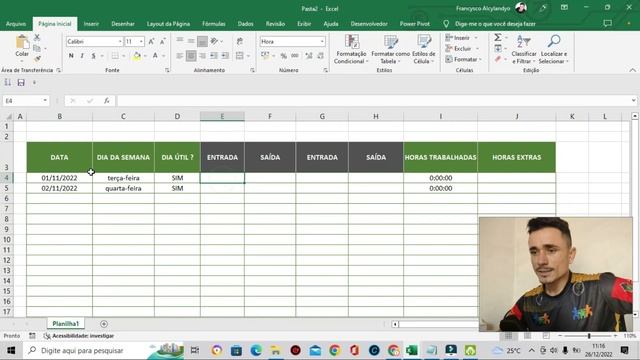Open the Arquivo tab
Image resolution: width=640 pixels, height=360 pixels.
click(x=16, y=24)
